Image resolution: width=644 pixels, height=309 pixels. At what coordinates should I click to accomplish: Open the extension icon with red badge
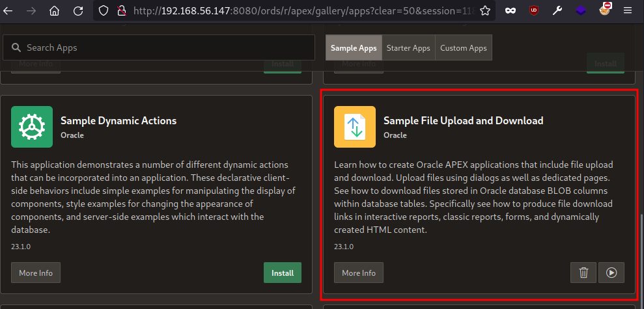605,9
